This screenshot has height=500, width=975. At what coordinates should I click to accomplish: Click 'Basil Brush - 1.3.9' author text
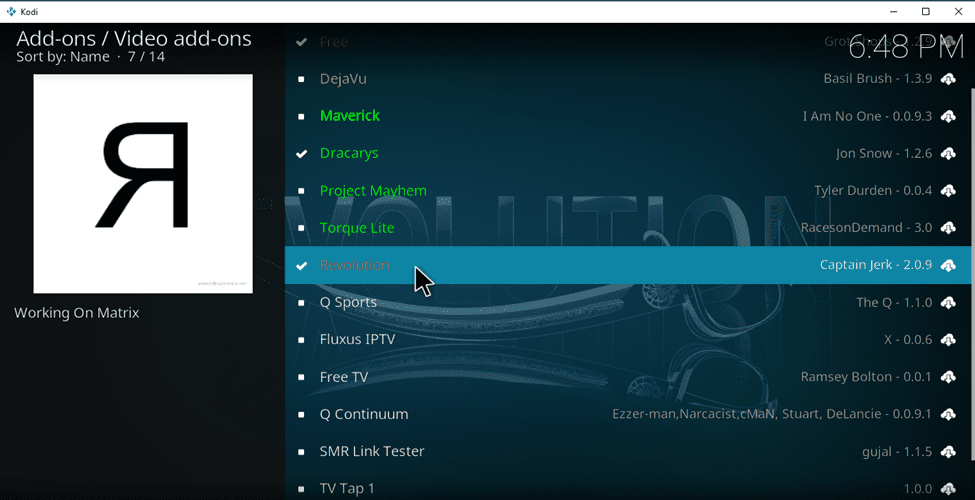tap(877, 79)
